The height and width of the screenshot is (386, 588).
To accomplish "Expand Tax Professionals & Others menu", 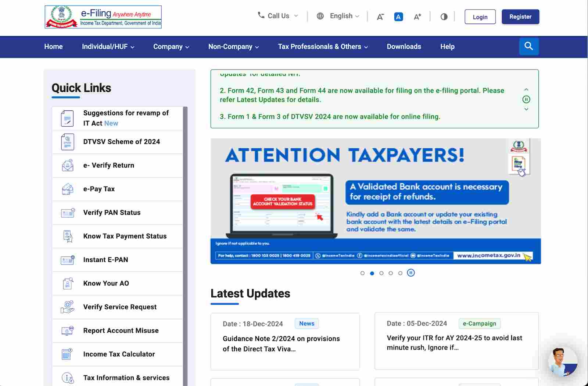I will (x=323, y=47).
